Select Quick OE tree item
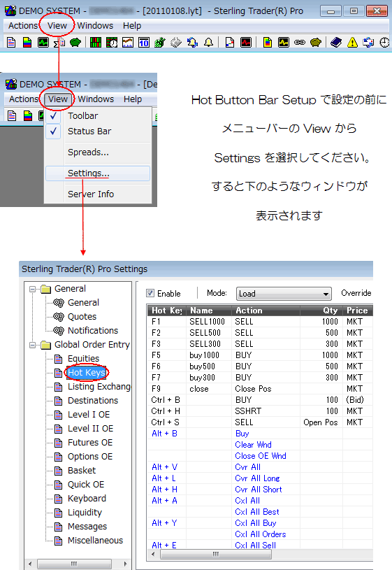392x570 pixels. tap(86, 485)
